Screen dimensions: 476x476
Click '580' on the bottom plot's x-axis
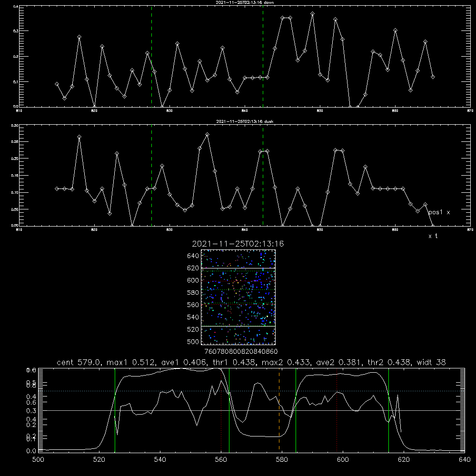pos(282,460)
